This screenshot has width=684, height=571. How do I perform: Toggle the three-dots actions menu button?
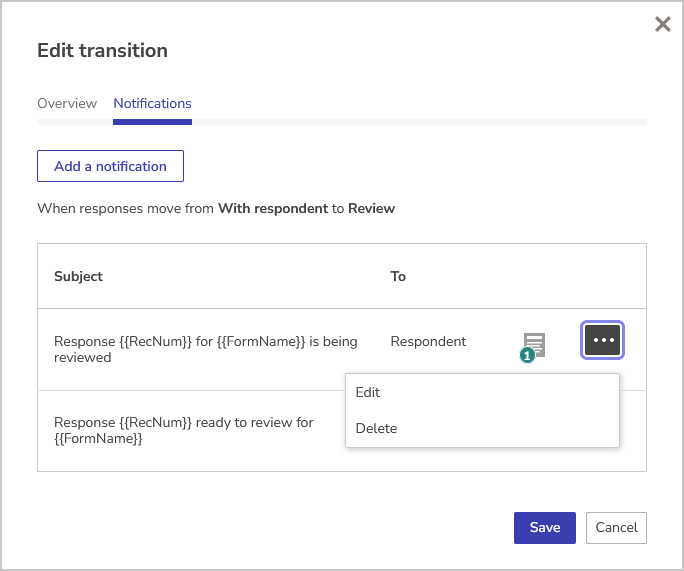click(602, 340)
